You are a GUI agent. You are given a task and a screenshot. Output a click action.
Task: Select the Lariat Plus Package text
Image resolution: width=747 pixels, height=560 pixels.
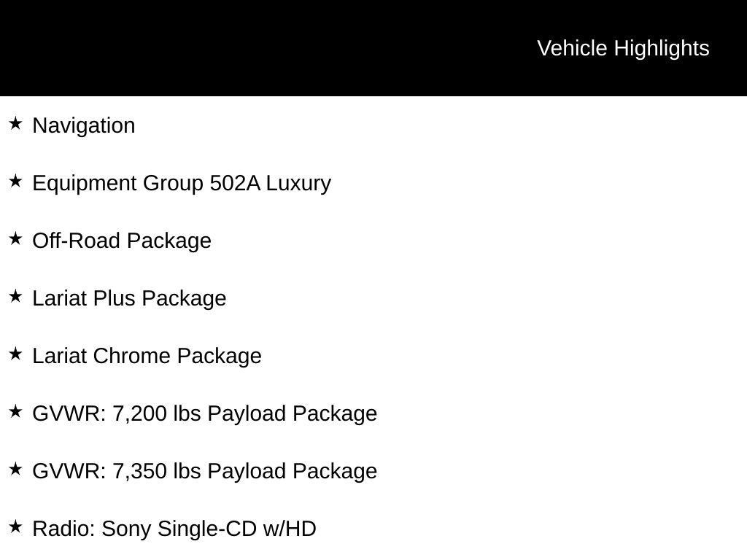pos(129,298)
